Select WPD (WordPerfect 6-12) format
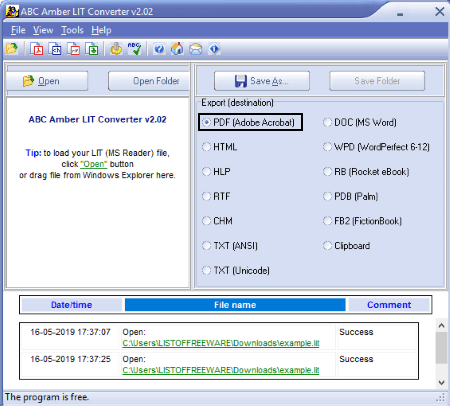 pyautogui.click(x=376, y=147)
